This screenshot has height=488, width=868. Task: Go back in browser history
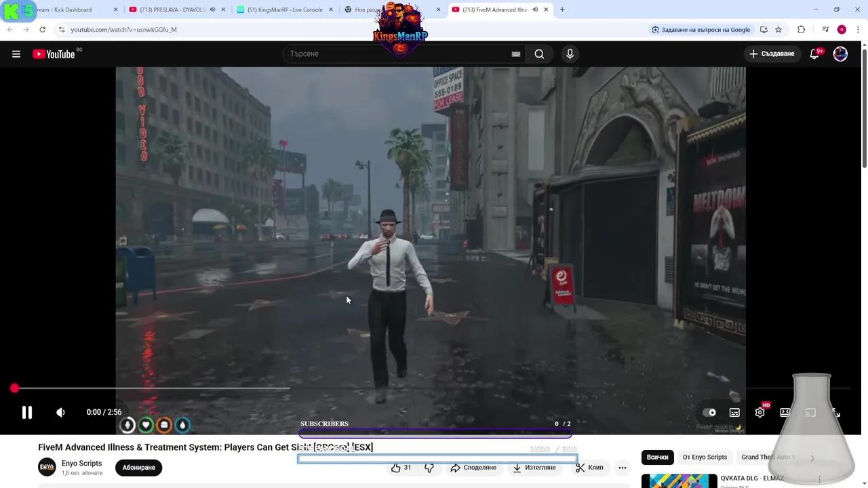click(x=10, y=30)
